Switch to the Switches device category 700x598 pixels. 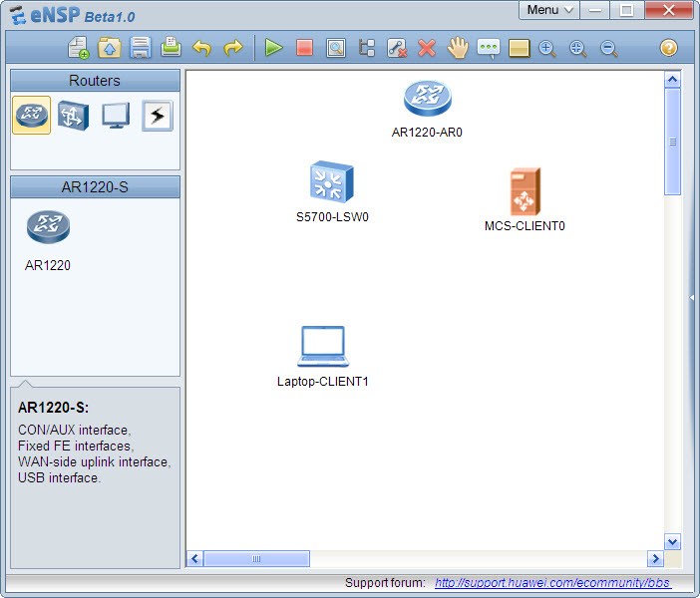pyautogui.click(x=73, y=116)
